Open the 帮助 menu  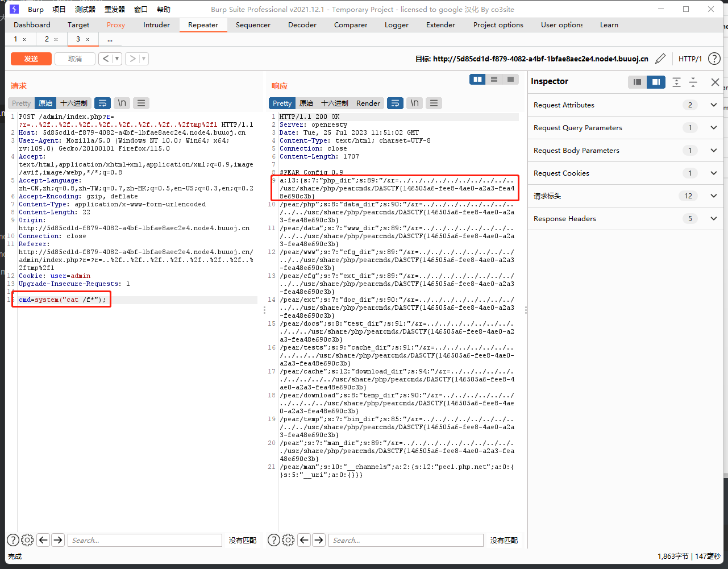pyautogui.click(x=164, y=9)
